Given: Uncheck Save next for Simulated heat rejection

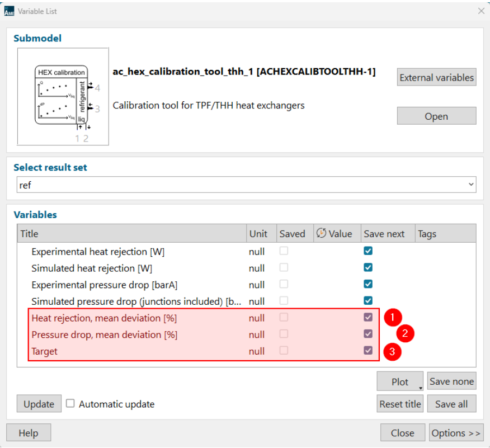Looking at the screenshot, I should pos(368,268).
